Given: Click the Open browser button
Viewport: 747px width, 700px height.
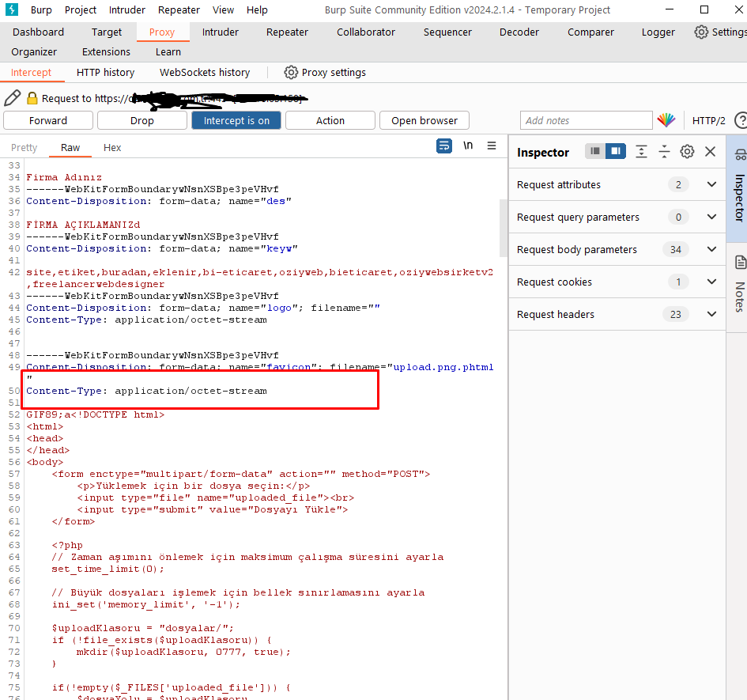Looking at the screenshot, I should 424,121.
